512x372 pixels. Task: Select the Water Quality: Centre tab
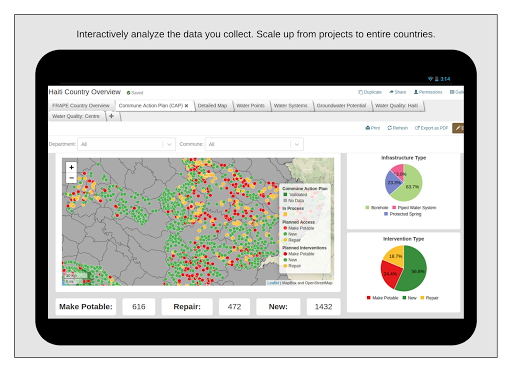pos(76,116)
